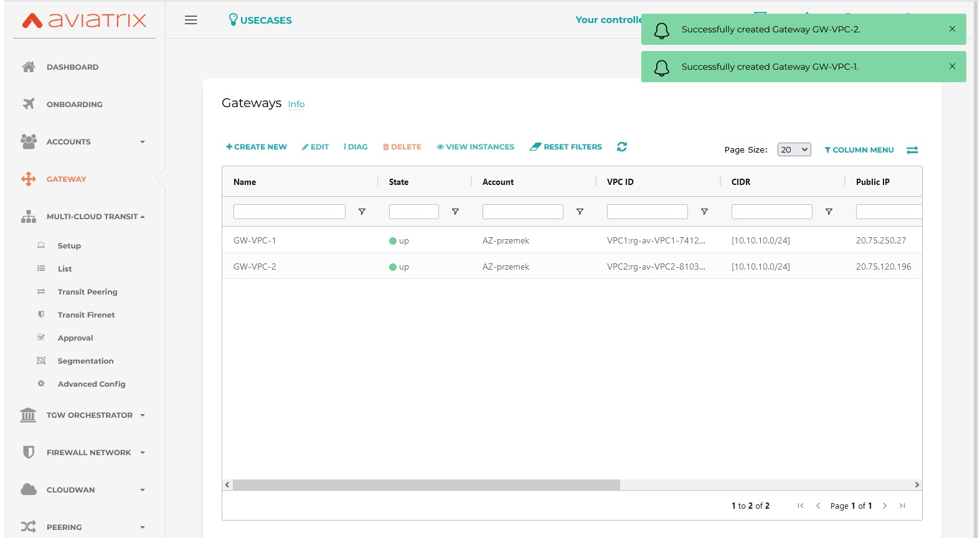Go to the next page of results
The width and height of the screenshot is (980, 538).
[x=884, y=506]
